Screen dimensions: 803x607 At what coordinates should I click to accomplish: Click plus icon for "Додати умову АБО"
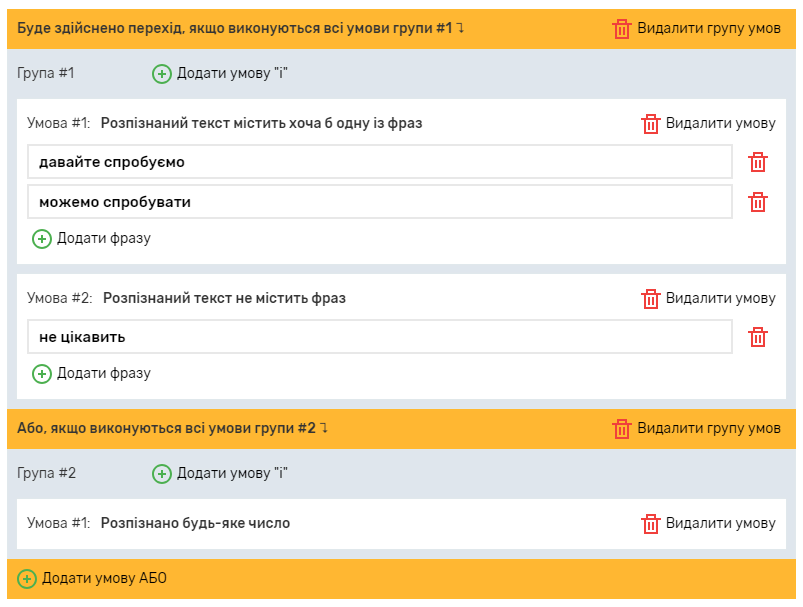click(x=27, y=579)
